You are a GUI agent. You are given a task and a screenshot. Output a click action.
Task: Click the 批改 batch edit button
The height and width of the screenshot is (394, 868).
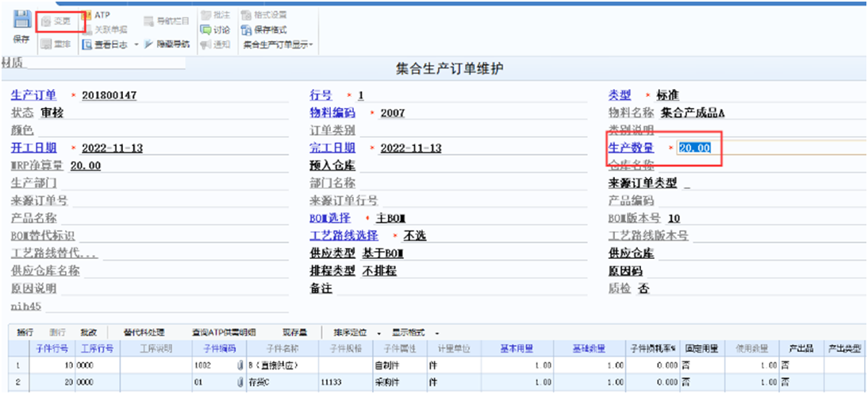pyautogui.click(x=89, y=333)
